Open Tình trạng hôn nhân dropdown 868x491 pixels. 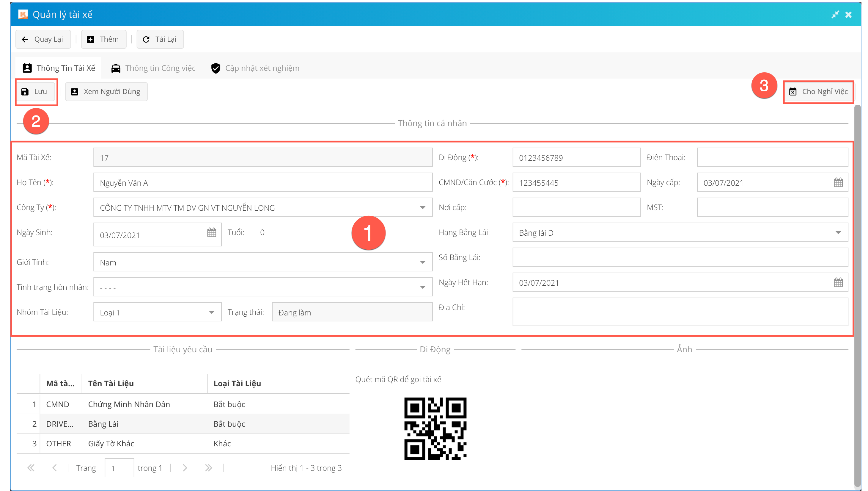coord(422,287)
